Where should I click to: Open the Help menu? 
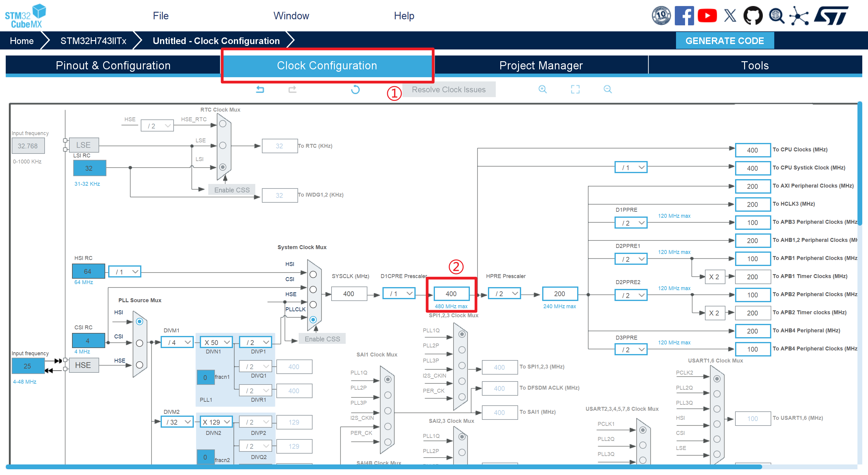[404, 16]
